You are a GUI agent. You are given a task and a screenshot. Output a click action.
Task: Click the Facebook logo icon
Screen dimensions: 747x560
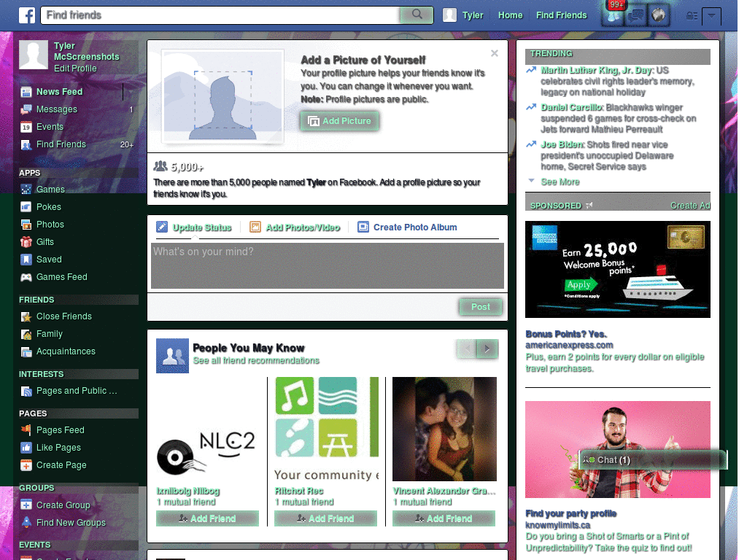[27, 15]
